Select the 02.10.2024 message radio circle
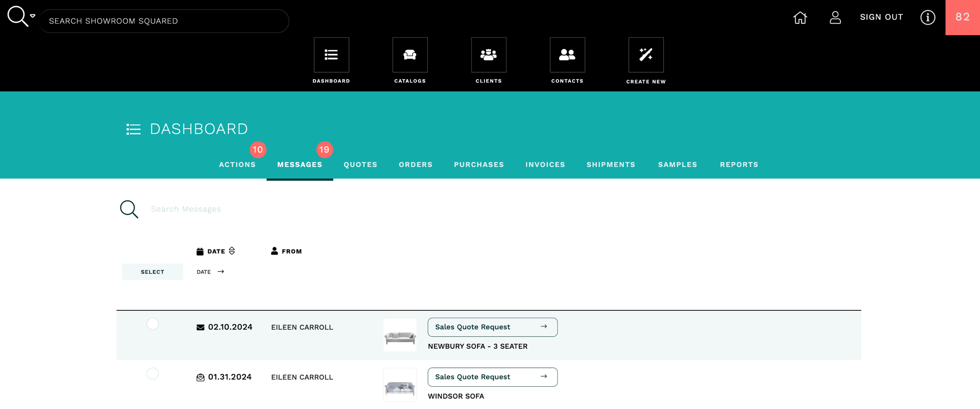Image resolution: width=980 pixels, height=409 pixels. tap(153, 324)
